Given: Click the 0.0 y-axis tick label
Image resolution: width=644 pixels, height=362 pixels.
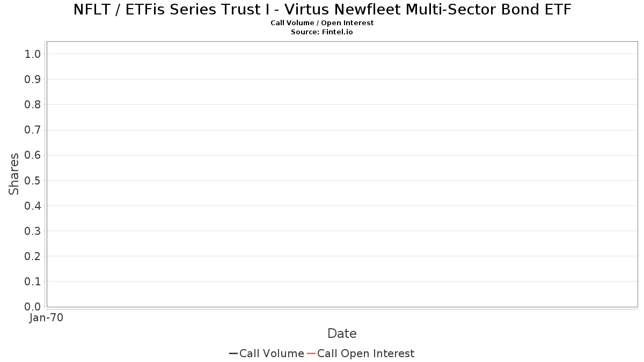Looking at the screenshot, I should point(33,307).
